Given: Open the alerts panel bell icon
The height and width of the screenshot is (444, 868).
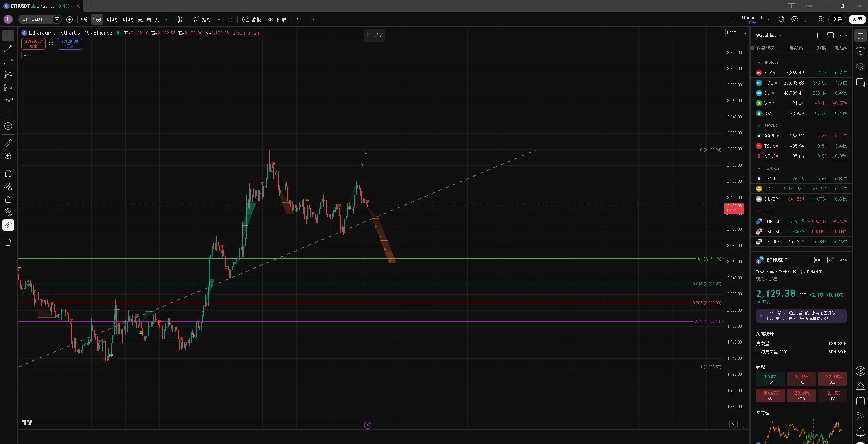Looking at the screenshot, I should (x=860, y=432).
